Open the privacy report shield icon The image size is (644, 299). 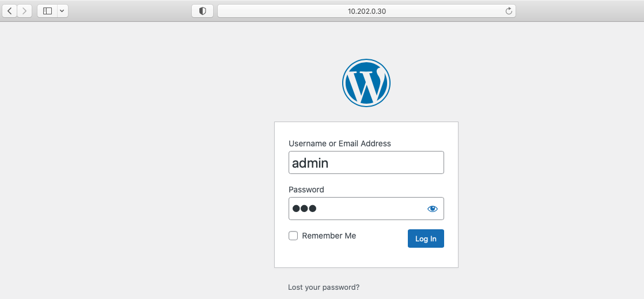(203, 11)
